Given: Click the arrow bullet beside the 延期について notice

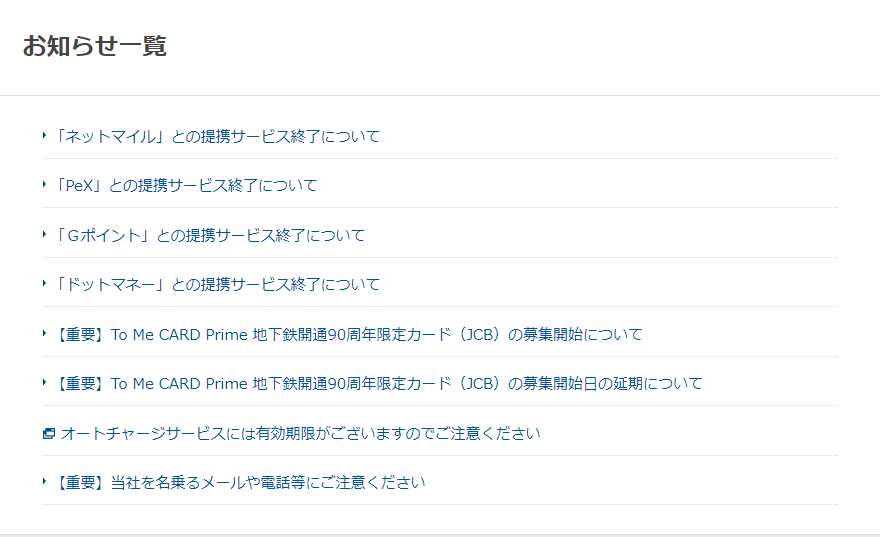Looking at the screenshot, I should [x=45, y=382].
